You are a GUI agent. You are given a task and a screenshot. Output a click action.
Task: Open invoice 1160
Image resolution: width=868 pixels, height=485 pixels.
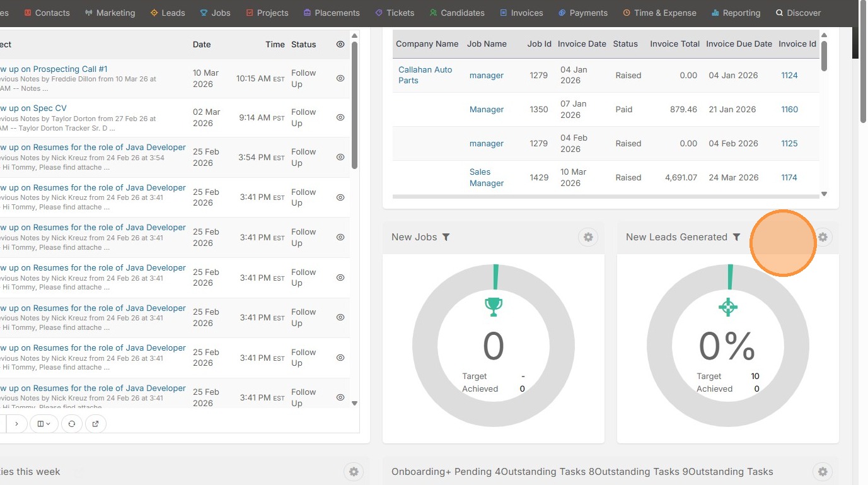(789, 109)
